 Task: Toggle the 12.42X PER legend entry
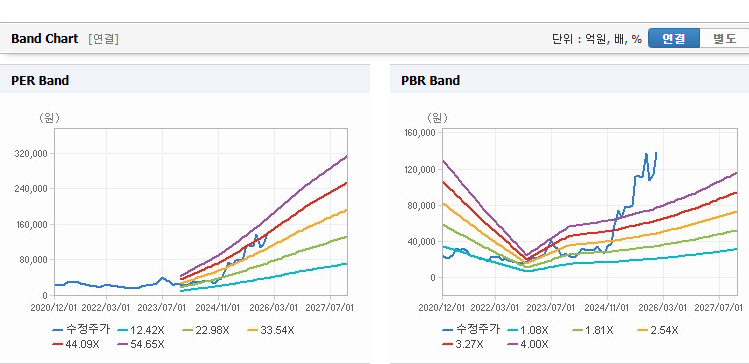(x=142, y=330)
